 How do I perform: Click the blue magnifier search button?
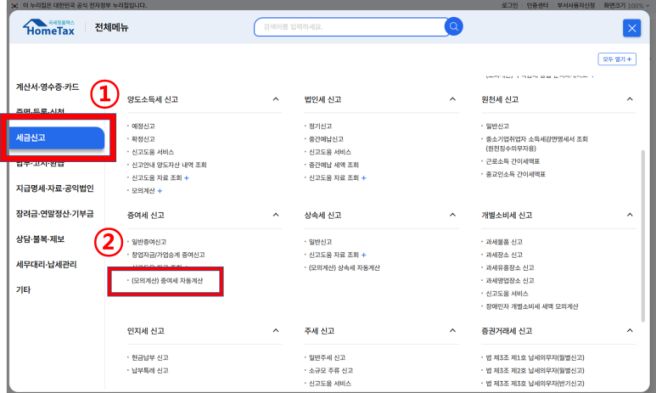coord(454,27)
